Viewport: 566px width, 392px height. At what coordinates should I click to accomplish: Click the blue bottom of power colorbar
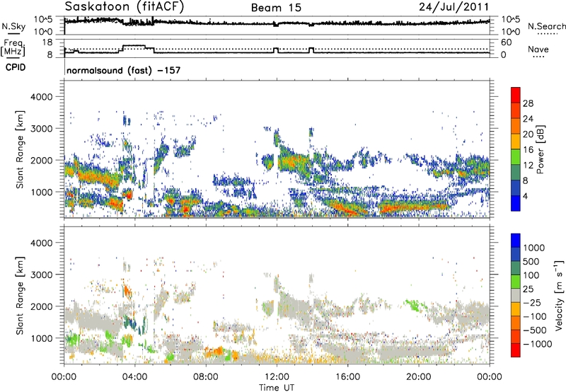click(516, 203)
